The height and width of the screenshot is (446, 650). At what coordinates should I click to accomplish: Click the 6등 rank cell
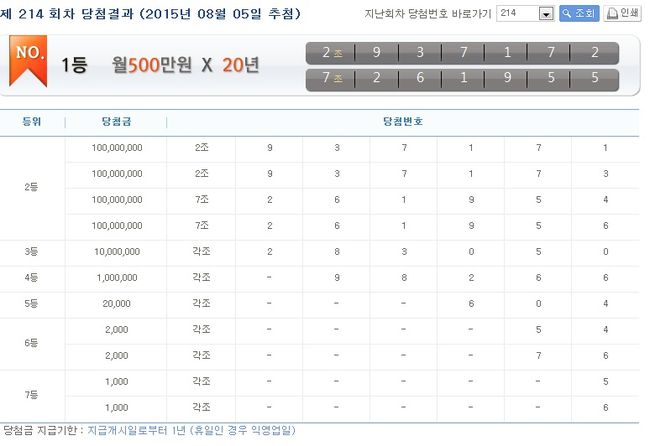(32, 342)
